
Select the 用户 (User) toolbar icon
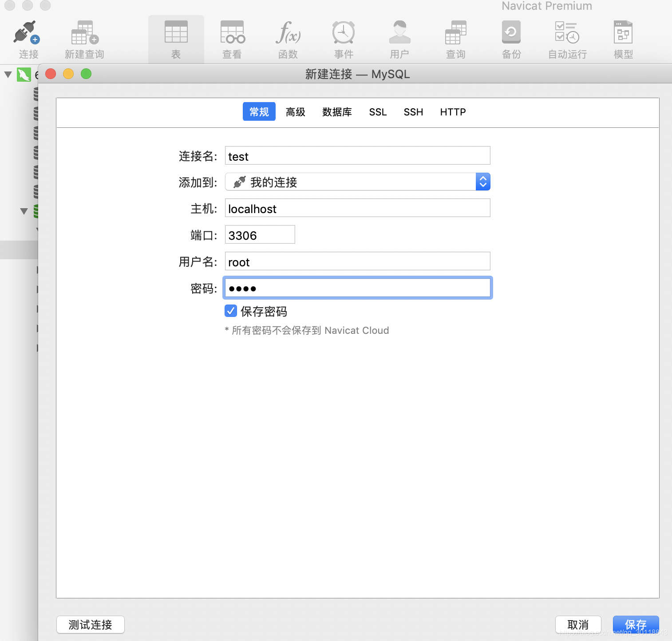(x=399, y=32)
